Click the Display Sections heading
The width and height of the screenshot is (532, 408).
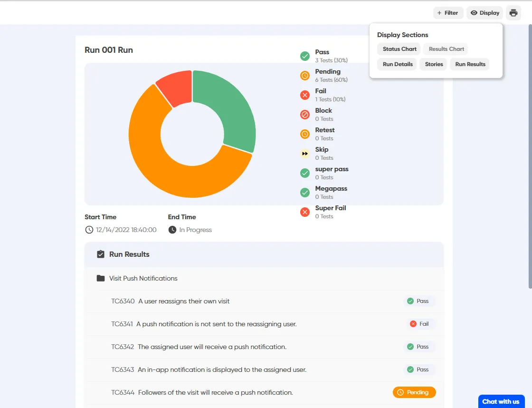402,35
